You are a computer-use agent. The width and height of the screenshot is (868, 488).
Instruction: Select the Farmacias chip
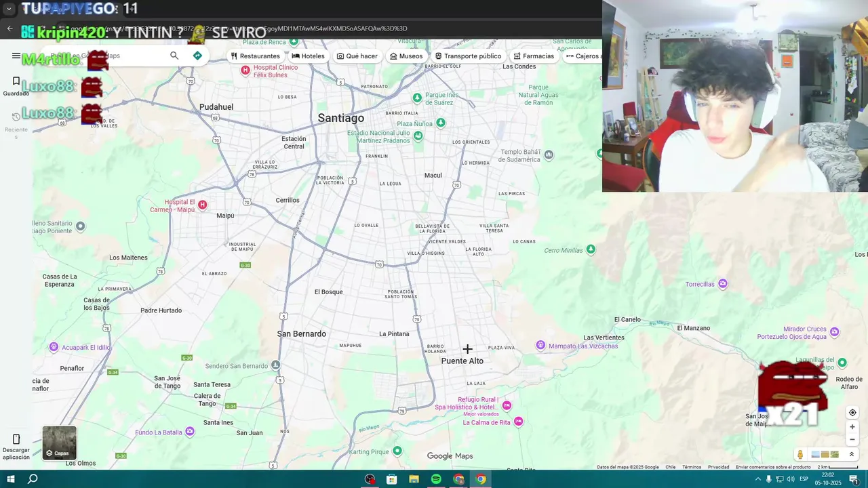tap(534, 56)
